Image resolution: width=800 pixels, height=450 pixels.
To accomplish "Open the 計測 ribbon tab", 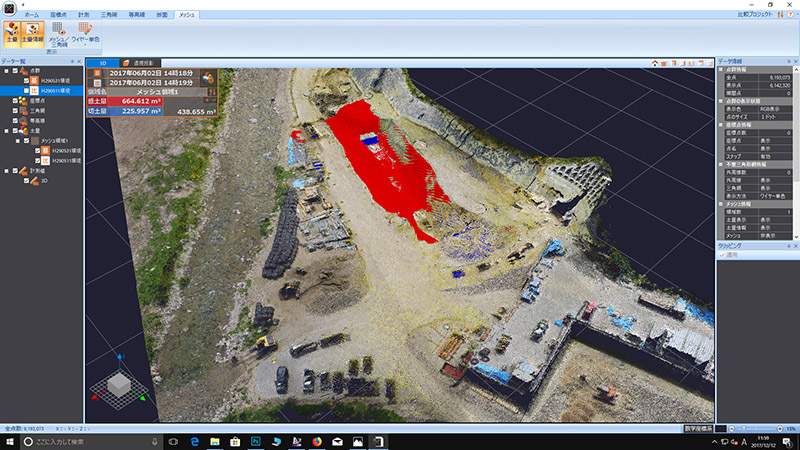I will pyautogui.click(x=84, y=15).
